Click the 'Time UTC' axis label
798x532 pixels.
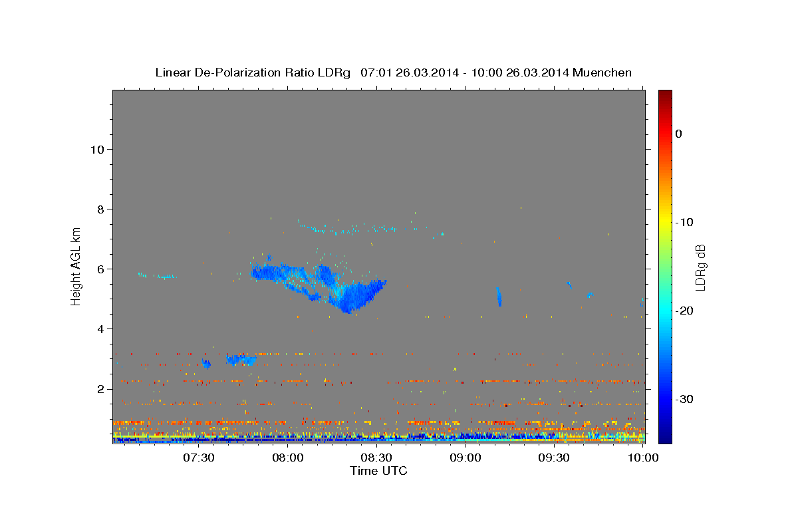pyautogui.click(x=378, y=471)
